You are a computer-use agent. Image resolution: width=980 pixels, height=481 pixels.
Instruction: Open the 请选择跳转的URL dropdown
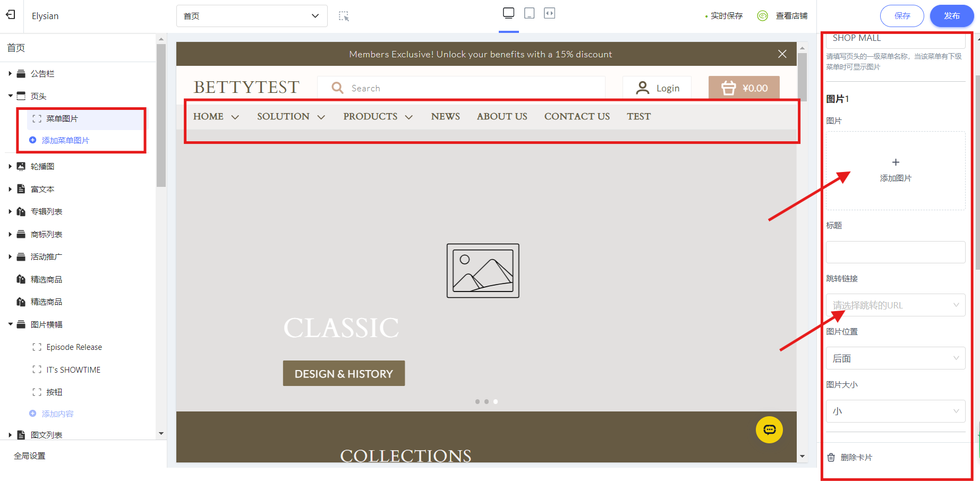895,305
